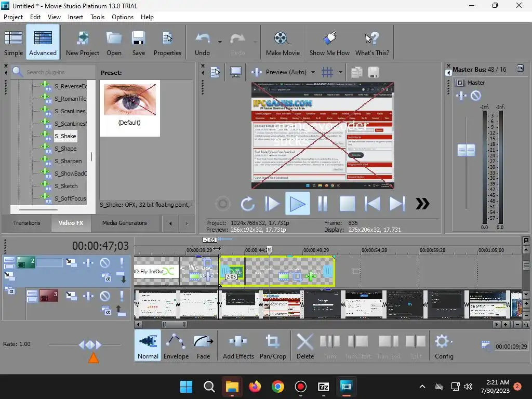532x399 pixels.
Task: Toggle Loop Playback
Action: (x=248, y=204)
